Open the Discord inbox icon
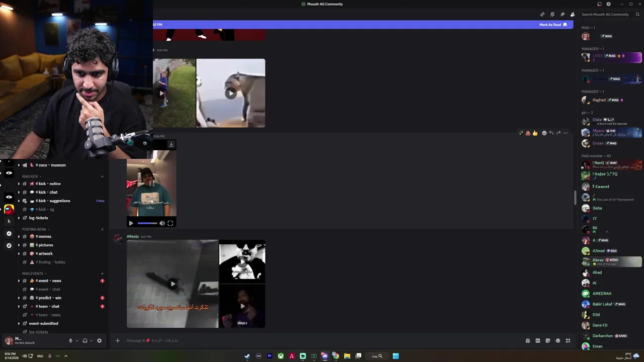The height and width of the screenshot is (362, 644). click(599, 4)
